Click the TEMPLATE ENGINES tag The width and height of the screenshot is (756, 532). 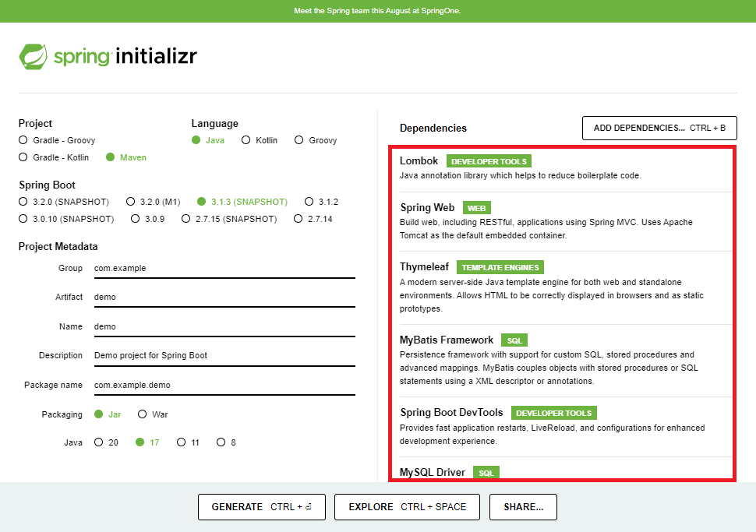[x=500, y=267]
